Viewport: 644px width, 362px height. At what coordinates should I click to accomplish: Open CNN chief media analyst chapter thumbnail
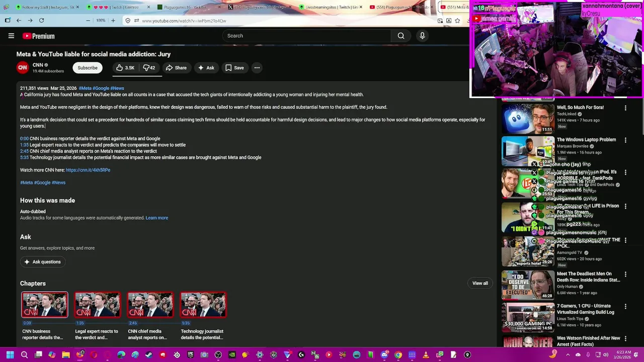(x=150, y=305)
